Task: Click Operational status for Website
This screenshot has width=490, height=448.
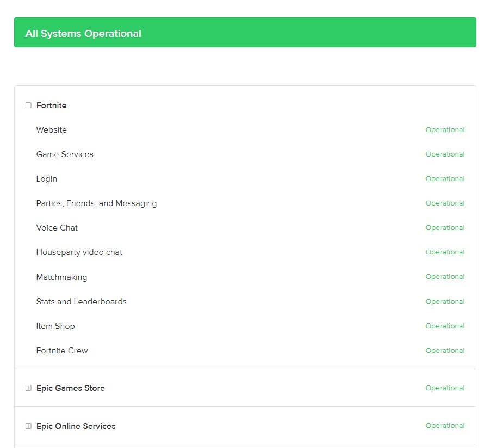Action: (x=445, y=130)
